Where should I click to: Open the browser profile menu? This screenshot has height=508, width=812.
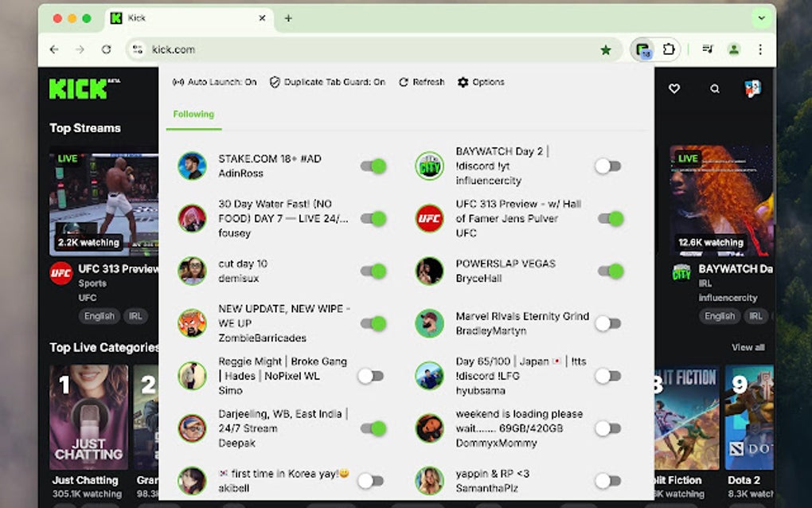coord(734,49)
